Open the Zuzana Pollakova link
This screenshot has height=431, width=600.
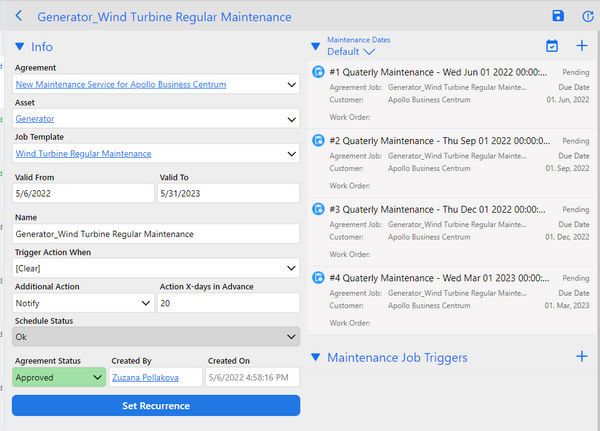(x=146, y=377)
